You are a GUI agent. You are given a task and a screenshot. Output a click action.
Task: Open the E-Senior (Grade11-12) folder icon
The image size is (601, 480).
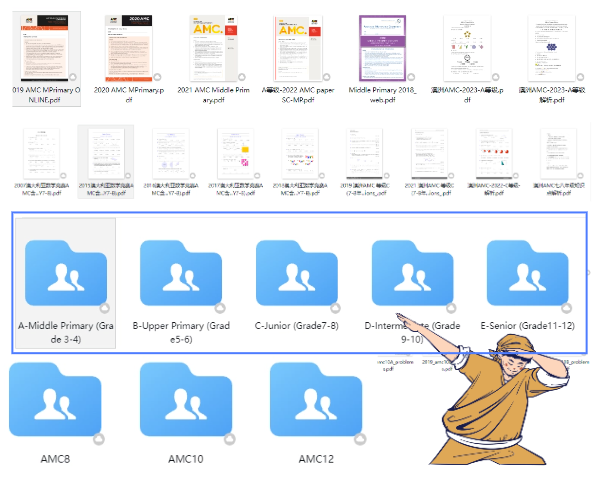pos(528,273)
